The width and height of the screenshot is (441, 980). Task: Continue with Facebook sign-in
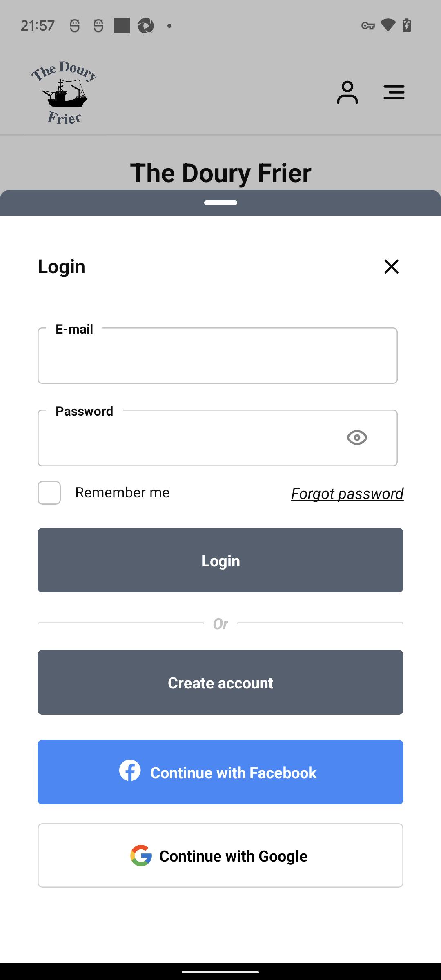click(220, 772)
